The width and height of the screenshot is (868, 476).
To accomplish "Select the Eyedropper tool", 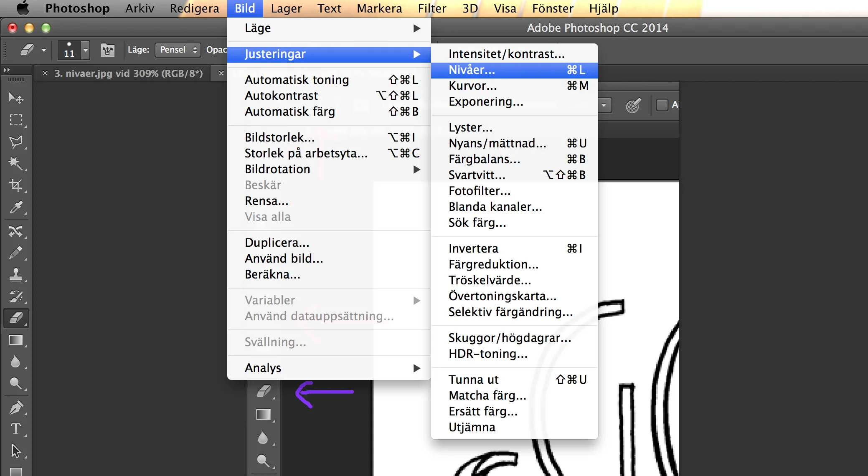I will tap(16, 207).
